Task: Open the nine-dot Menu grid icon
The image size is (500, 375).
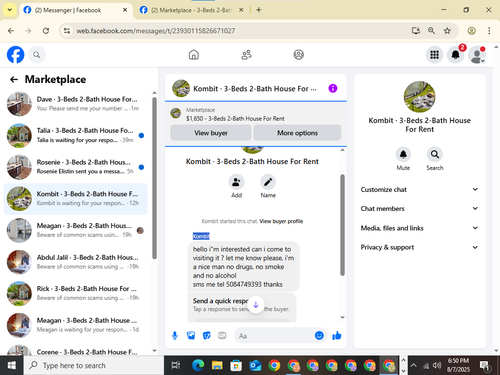Action: 434,55
